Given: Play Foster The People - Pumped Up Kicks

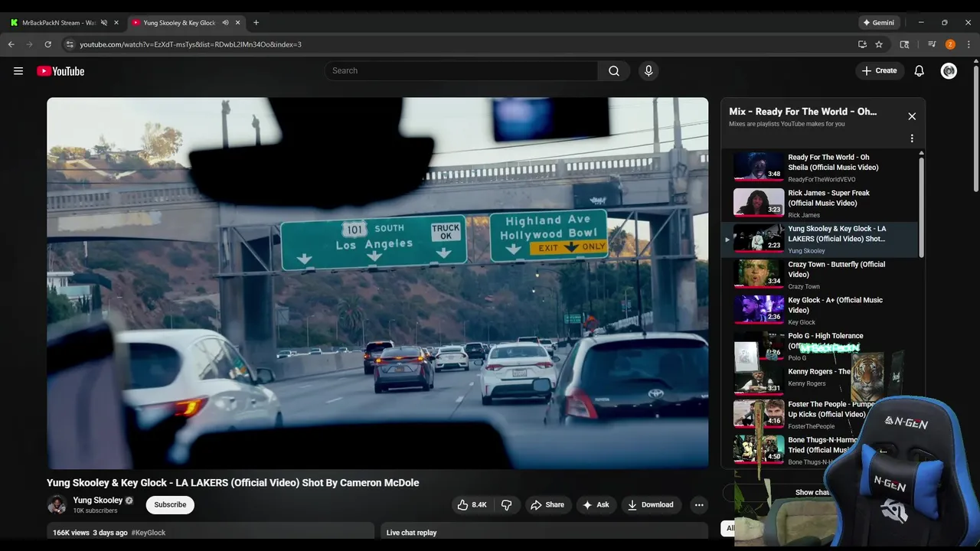Looking at the screenshot, I should (796, 414).
